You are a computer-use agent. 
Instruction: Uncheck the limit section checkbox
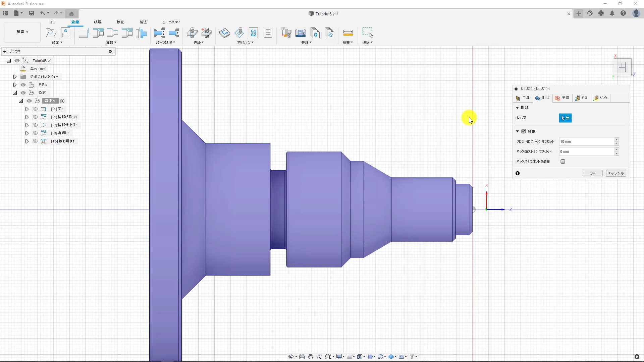coord(524,131)
